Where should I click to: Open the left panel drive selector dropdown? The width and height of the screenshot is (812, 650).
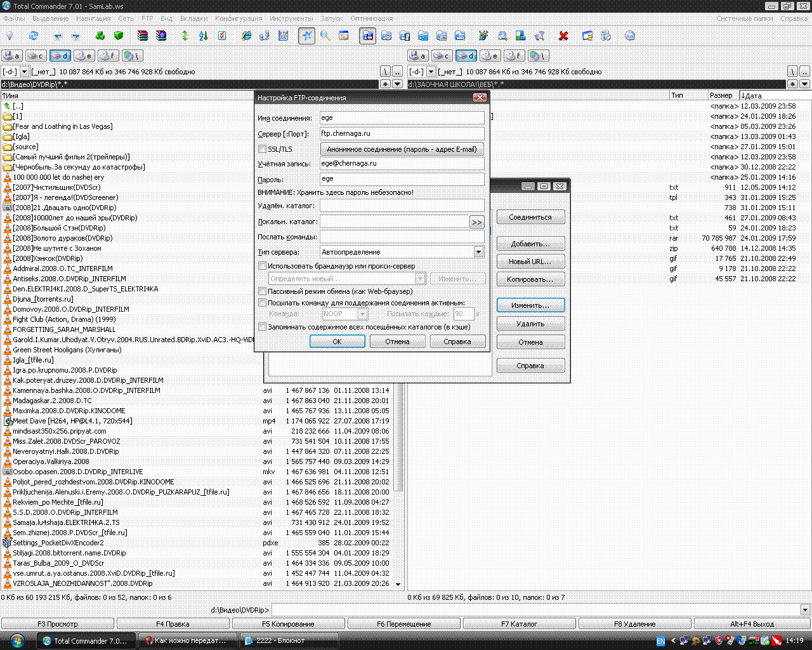pos(25,72)
